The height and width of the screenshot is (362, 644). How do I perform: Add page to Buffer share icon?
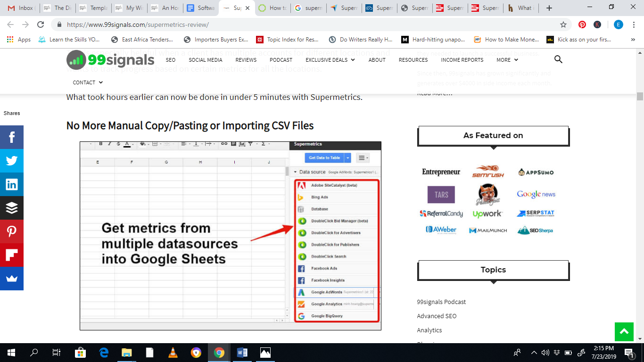coord(12,208)
